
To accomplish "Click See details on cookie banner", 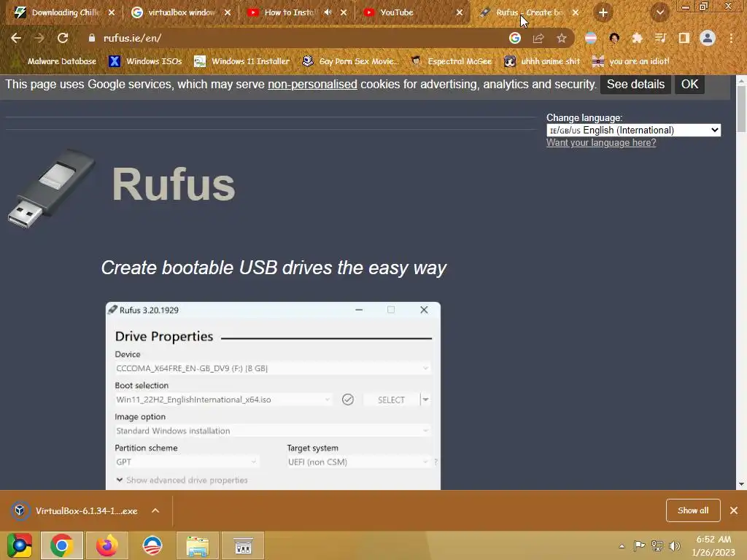I will click(x=635, y=85).
